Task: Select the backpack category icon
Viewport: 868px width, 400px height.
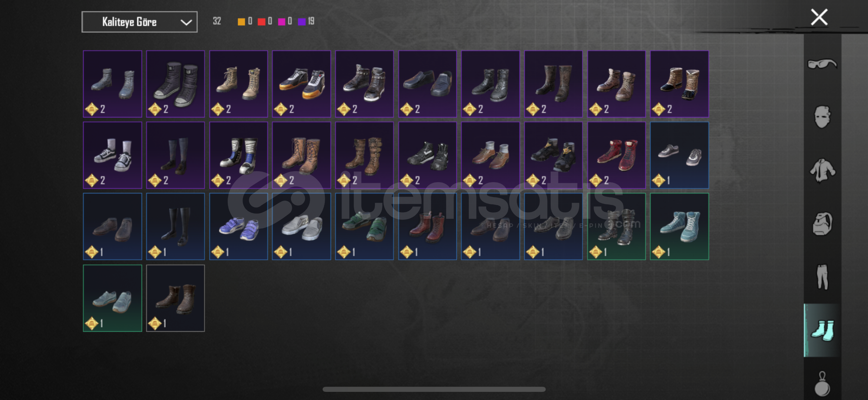Action: (x=822, y=224)
